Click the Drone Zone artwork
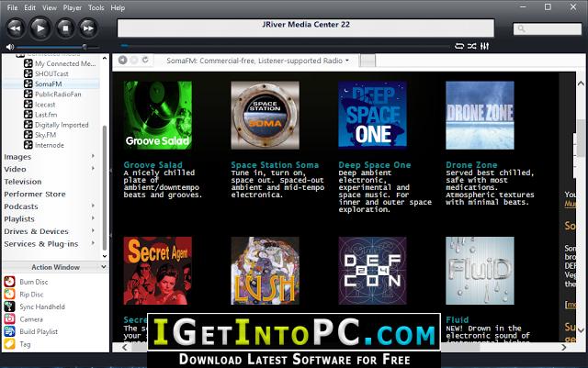This screenshot has height=368, width=588. (x=480, y=115)
